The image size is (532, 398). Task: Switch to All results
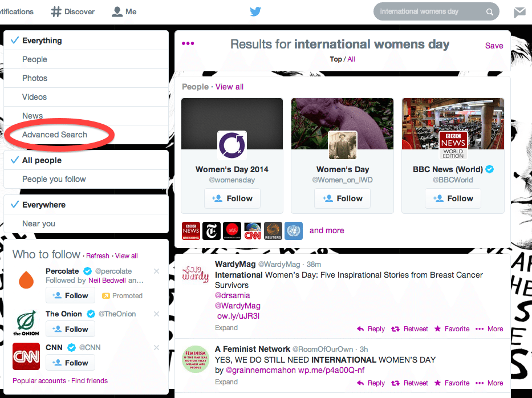click(351, 59)
